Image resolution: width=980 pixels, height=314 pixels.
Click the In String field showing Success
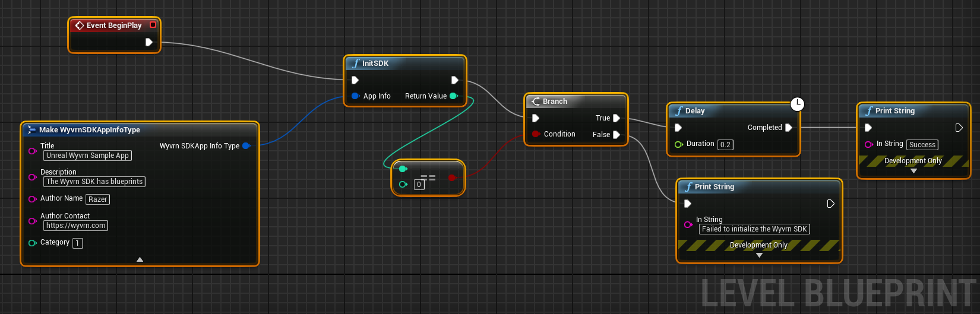pyautogui.click(x=922, y=145)
